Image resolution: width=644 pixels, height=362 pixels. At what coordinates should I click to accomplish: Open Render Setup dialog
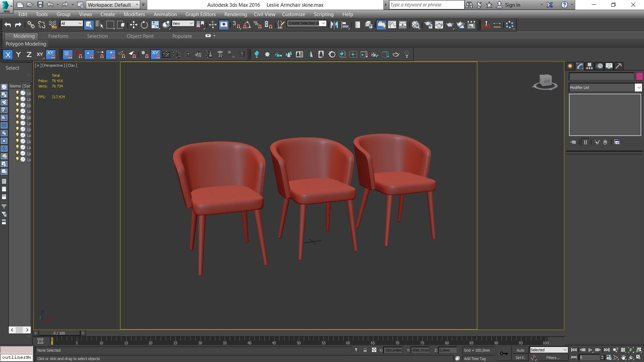428,25
